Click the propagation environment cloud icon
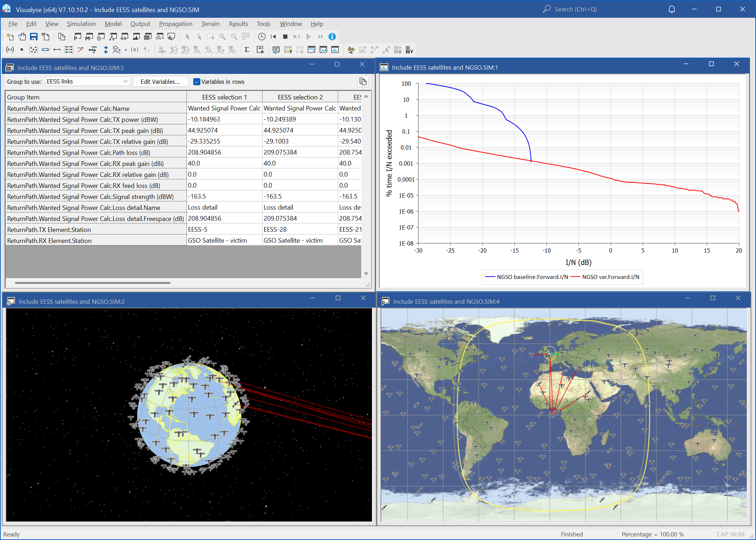Screen dimensions: 756x540 click(117, 50)
